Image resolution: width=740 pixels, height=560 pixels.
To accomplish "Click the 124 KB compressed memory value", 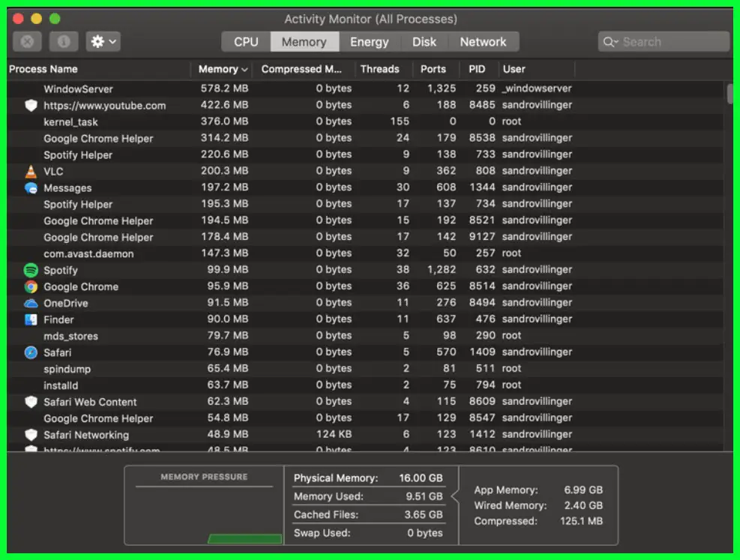I will coord(334,434).
